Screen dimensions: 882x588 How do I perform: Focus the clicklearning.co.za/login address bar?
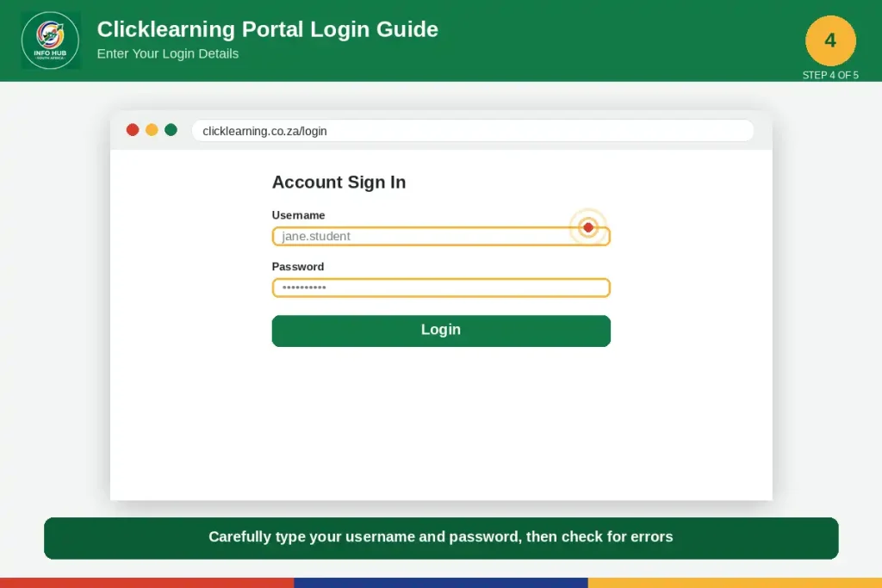[x=473, y=130]
